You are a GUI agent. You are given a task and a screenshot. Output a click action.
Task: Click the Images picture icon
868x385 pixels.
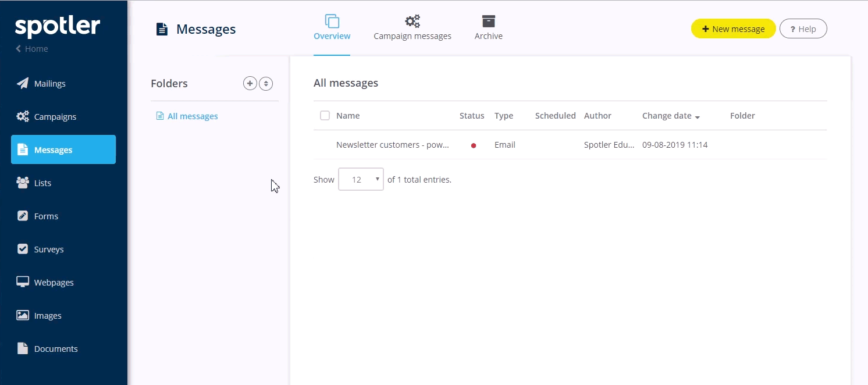tap(23, 315)
